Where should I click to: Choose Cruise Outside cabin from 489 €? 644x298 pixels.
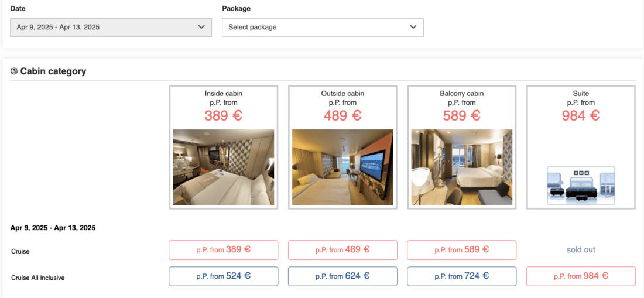[x=342, y=250]
